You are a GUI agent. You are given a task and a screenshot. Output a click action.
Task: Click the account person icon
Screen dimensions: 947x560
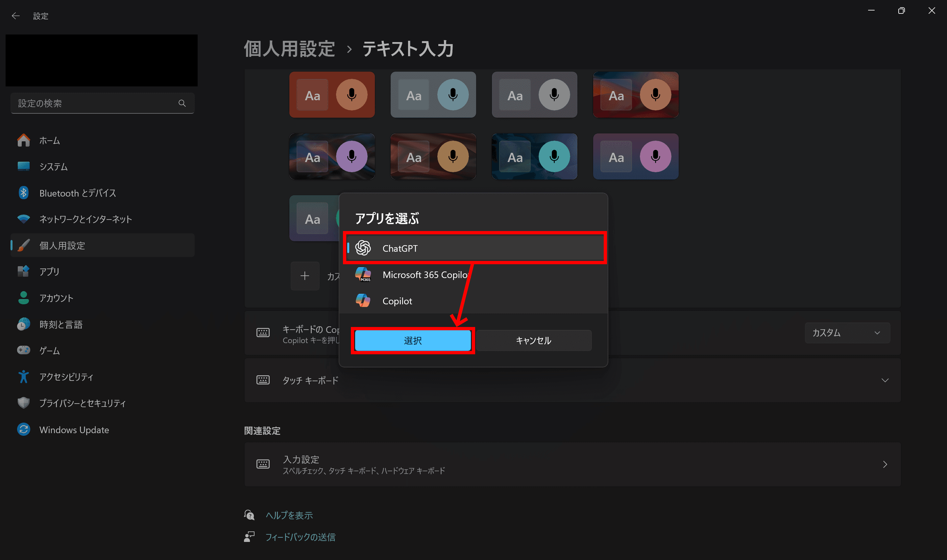click(x=23, y=298)
